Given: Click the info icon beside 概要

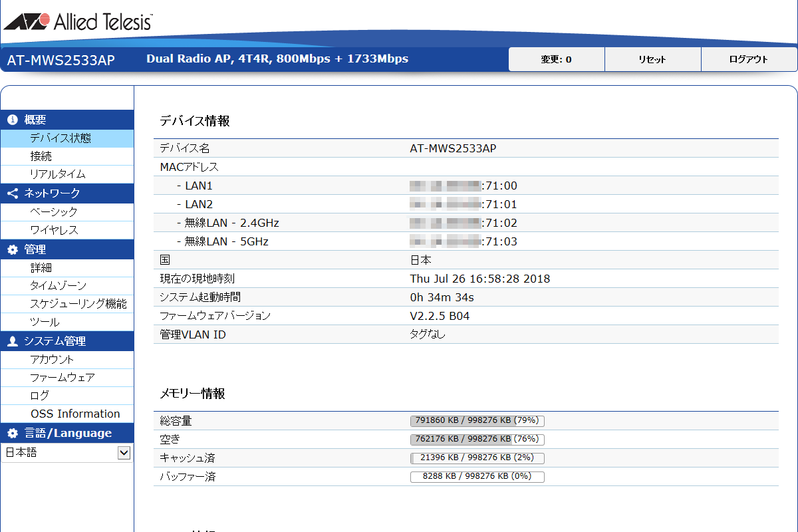Looking at the screenshot, I should [12, 120].
